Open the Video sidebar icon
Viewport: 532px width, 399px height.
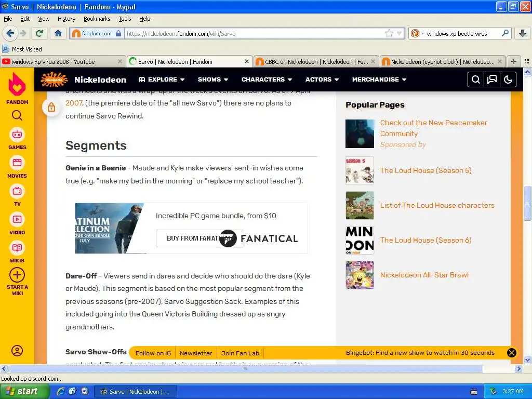point(17,220)
